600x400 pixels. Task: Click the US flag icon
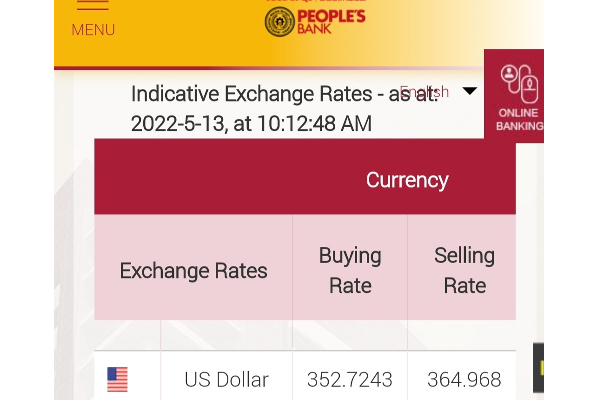point(117,380)
